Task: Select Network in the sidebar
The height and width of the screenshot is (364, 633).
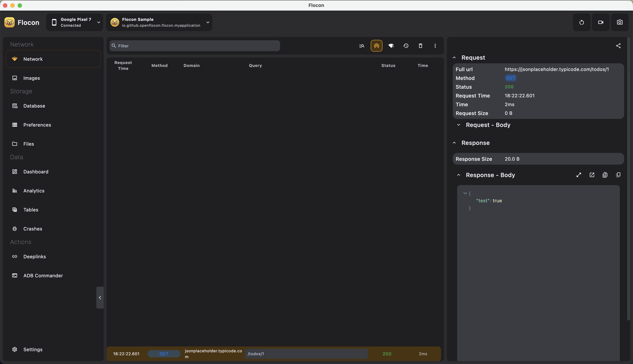Action: pyautogui.click(x=53, y=59)
